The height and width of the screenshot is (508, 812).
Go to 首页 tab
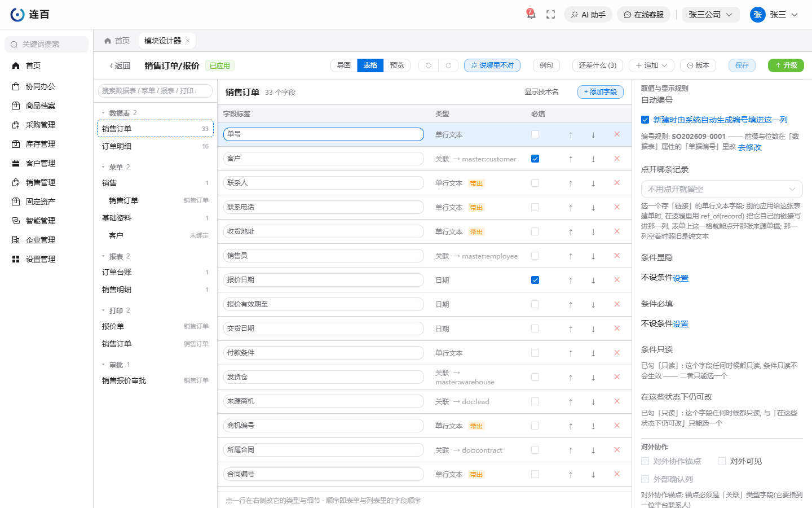pos(117,41)
